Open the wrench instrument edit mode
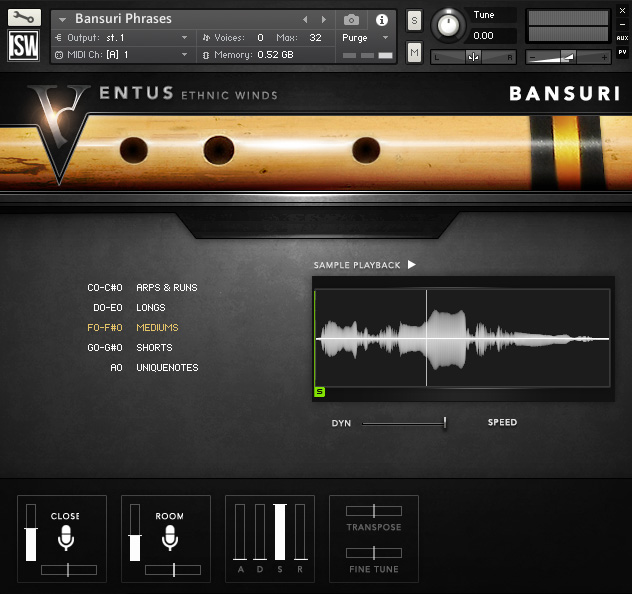Screen dimensions: 632x594 click(24, 18)
